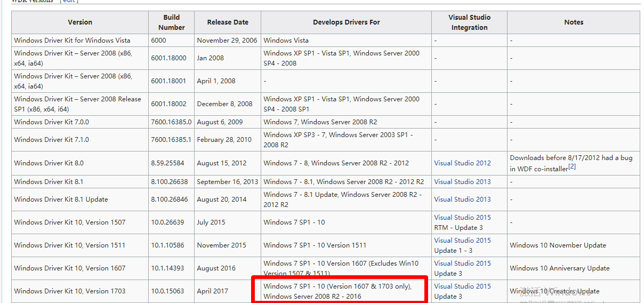Click build number 8.100.26846

tap(170, 200)
